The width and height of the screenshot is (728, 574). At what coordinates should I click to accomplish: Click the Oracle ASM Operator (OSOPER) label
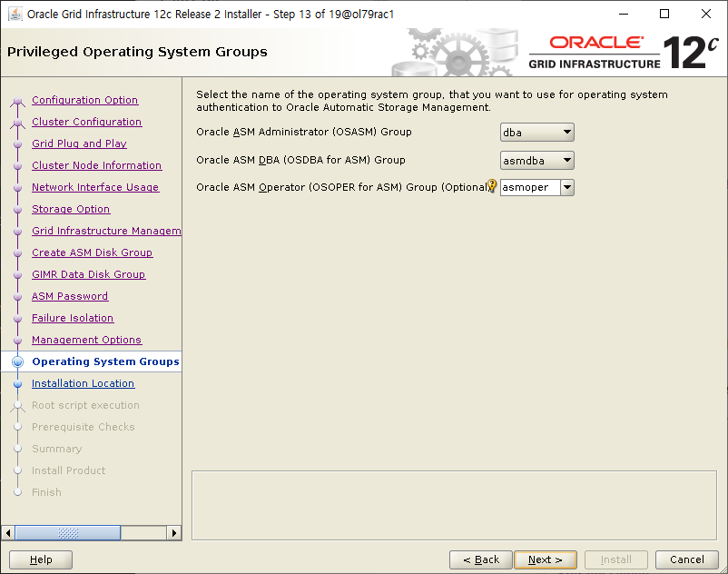tap(342, 187)
